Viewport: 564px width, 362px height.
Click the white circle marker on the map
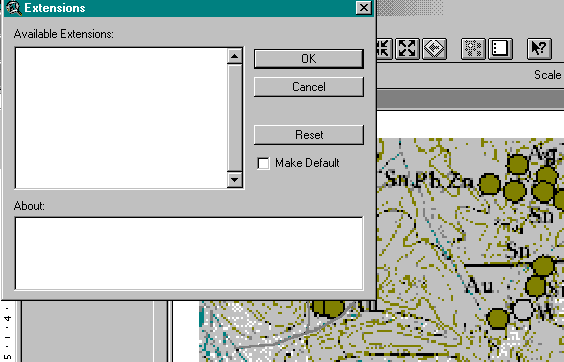[522, 310]
